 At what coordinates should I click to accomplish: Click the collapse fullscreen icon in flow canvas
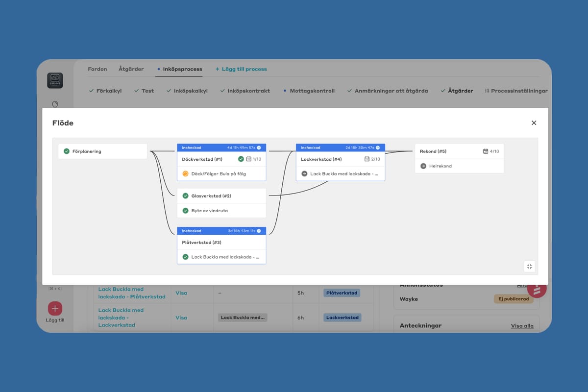[529, 267]
